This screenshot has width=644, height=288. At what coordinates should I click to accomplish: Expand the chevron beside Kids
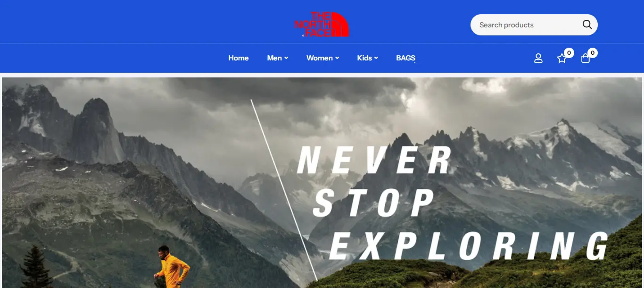click(x=376, y=58)
